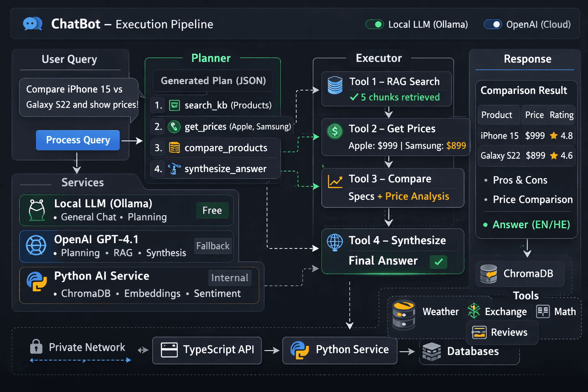Open the Executor panel header

[379, 58]
